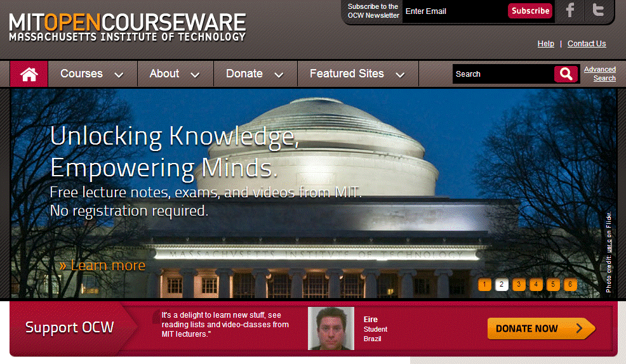
Task: Expand the Courses menu chevron
Action: point(119,75)
